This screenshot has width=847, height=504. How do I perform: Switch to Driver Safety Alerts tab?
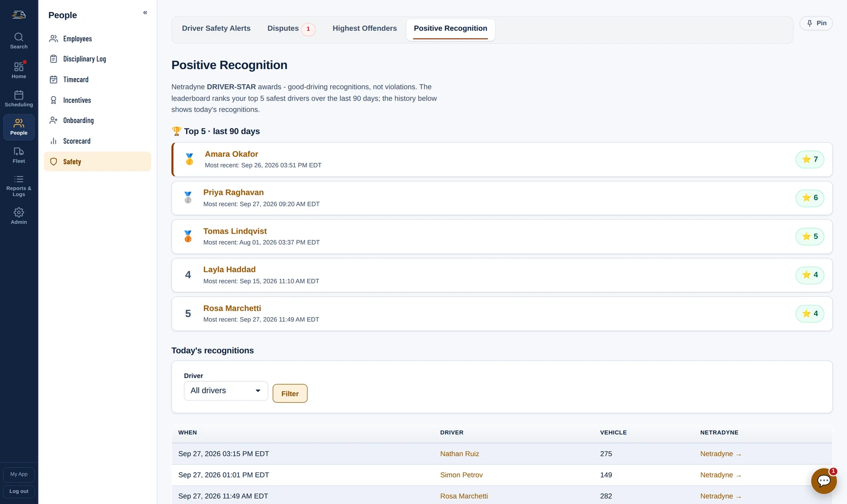coord(216,29)
